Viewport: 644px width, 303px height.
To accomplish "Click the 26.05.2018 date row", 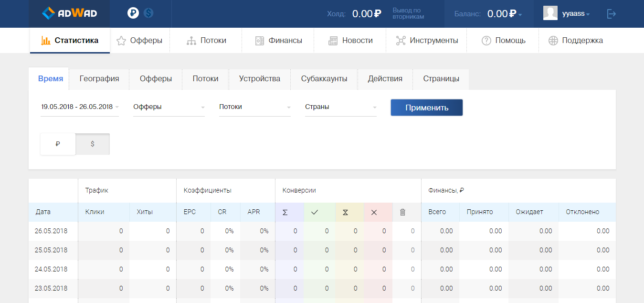I will 322,231.
